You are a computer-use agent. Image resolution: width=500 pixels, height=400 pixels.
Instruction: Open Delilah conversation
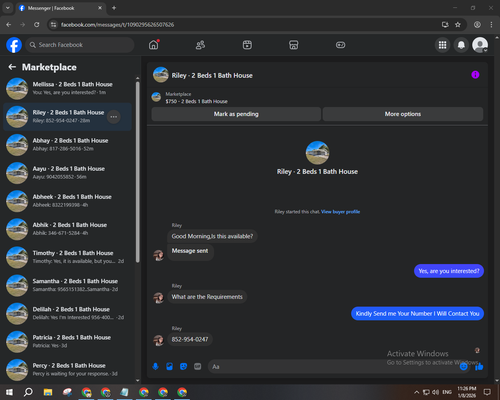[x=68, y=313]
